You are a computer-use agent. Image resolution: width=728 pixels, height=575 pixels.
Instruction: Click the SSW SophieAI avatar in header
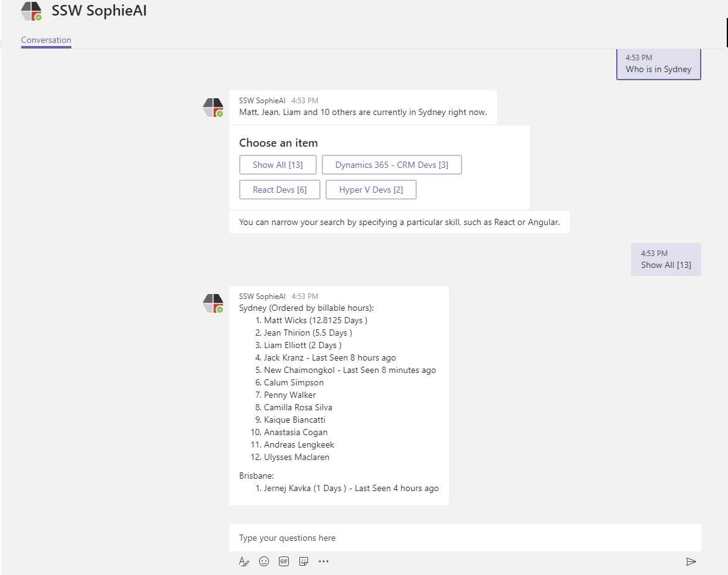point(31,12)
